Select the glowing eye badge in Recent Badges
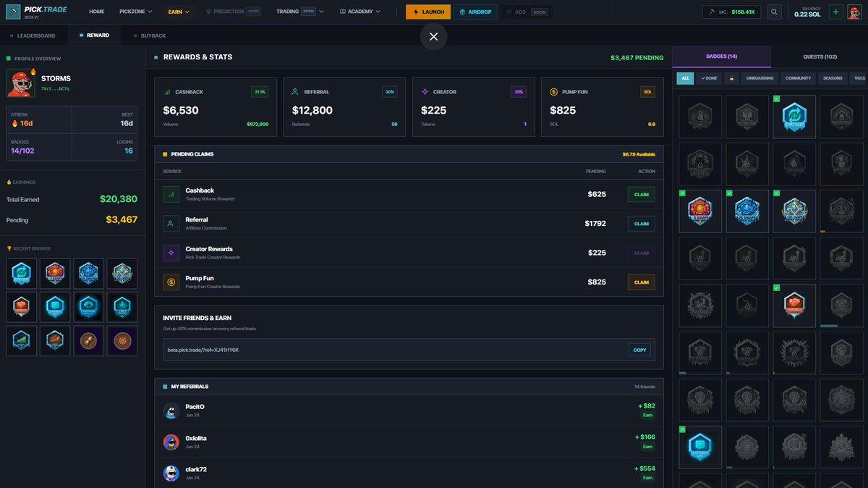The height and width of the screenshot is (488, 868). click(88, 307)
